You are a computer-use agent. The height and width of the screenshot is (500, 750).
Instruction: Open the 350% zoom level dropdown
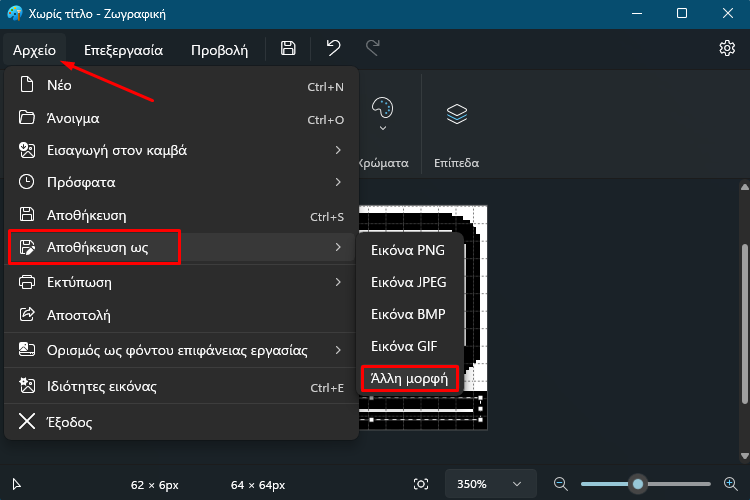491,484
